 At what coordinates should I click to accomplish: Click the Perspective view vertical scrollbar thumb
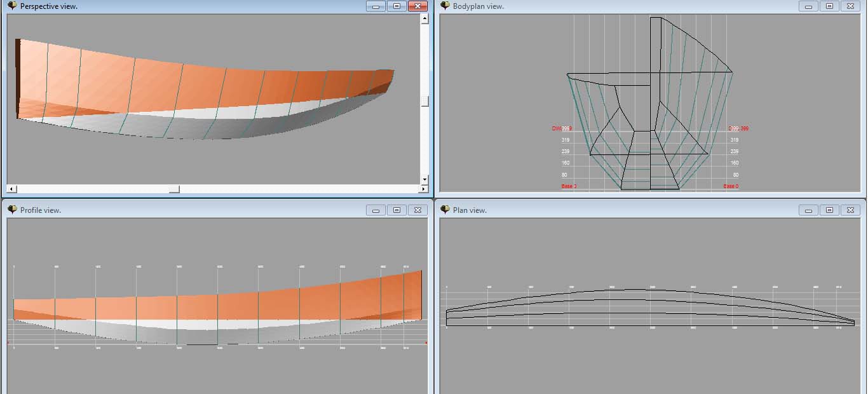pos(424,101)
